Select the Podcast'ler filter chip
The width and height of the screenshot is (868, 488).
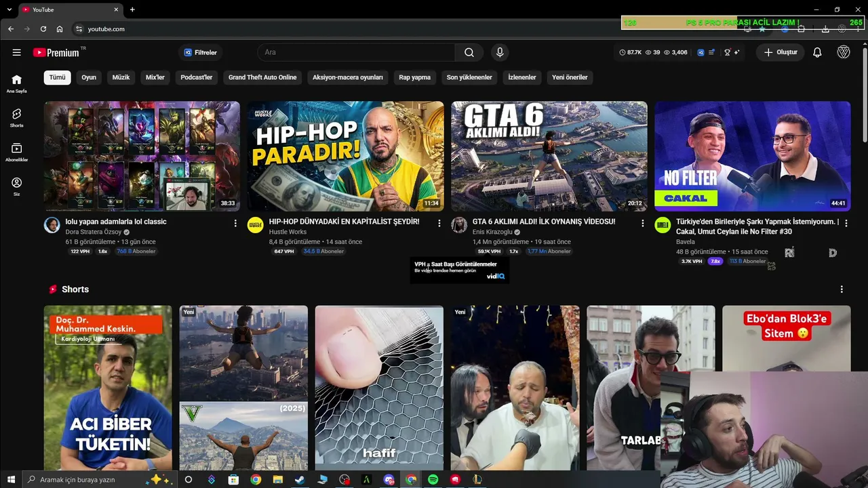(197, 77)
